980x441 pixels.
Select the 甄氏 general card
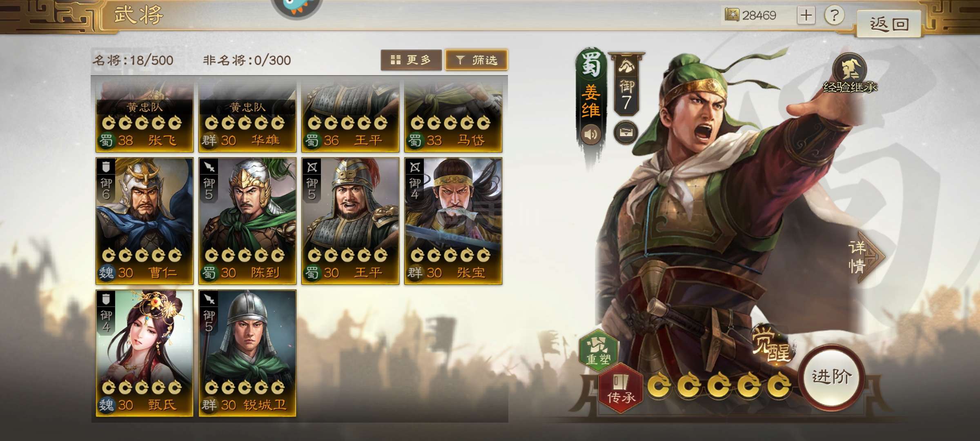145,353
